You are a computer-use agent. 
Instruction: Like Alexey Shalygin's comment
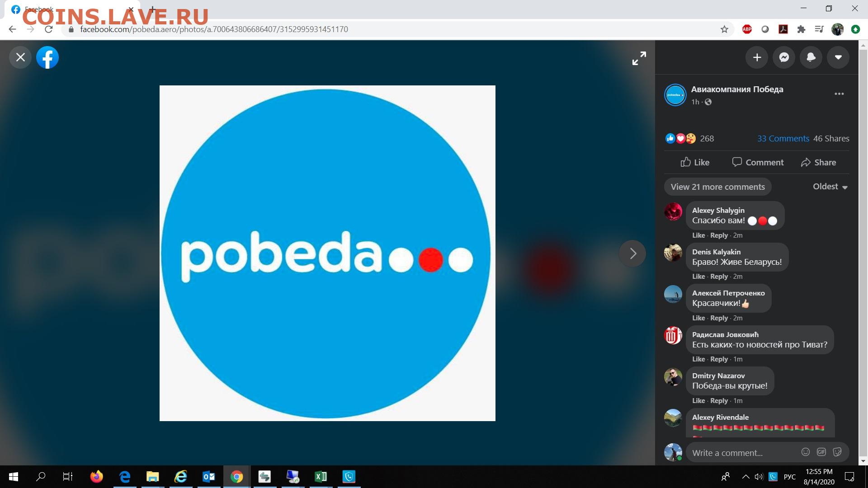[698, 235]
